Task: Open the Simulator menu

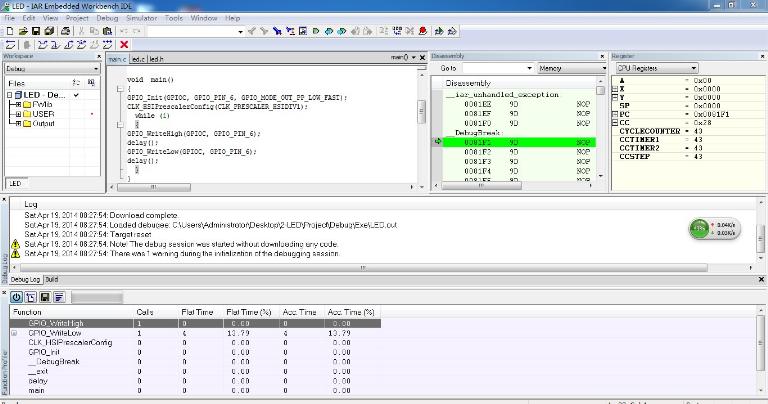Action: 142,18
